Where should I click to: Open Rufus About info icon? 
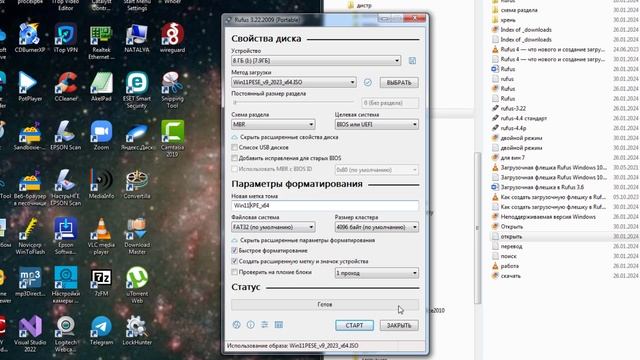(251, 325)
